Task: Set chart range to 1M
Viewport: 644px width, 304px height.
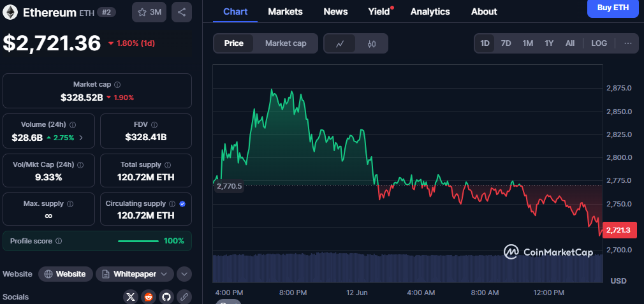Action: point(528,43)
